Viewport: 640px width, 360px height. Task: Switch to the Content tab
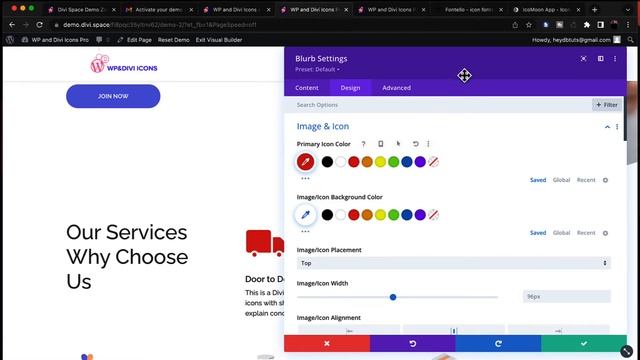click(307, 88)
